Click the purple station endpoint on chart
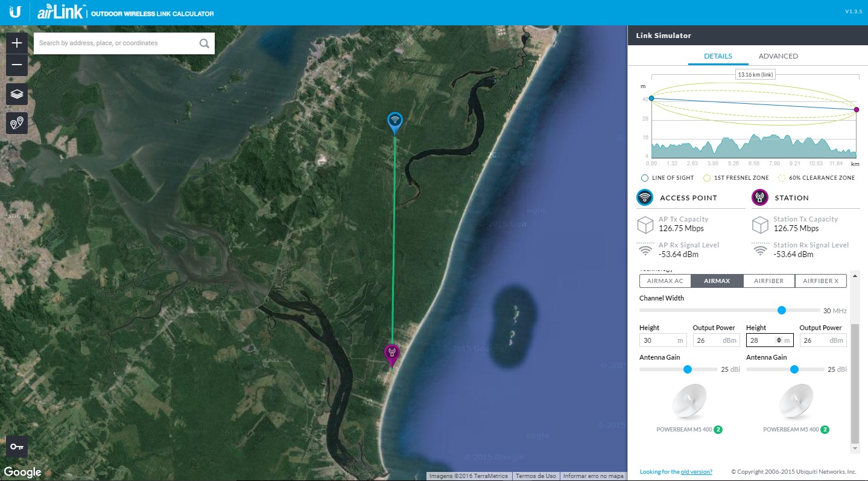Viewport: 868px width, 481px height. click(857, 109)
